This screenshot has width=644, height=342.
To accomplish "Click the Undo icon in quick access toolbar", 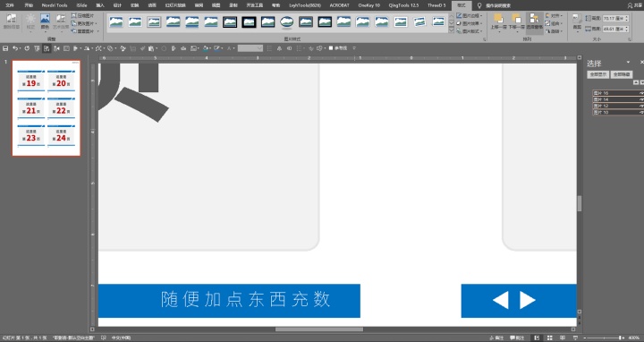I will (15, 48).
